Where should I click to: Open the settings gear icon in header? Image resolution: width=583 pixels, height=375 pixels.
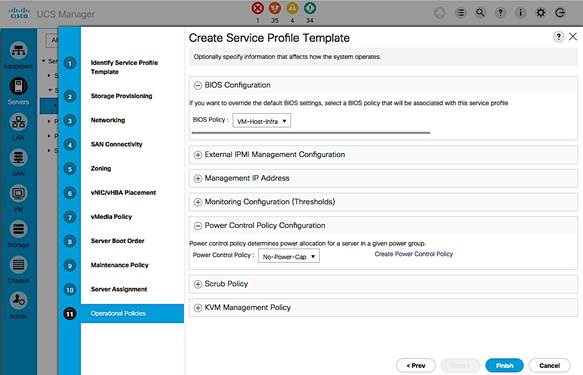(x=540, y=13)
